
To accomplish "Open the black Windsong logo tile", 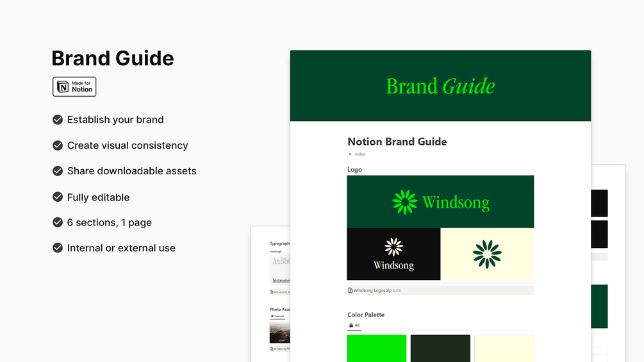I will point(393,254).
